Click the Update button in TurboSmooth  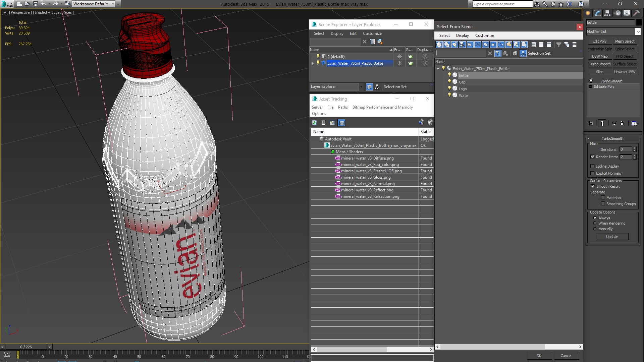point(612,237)
